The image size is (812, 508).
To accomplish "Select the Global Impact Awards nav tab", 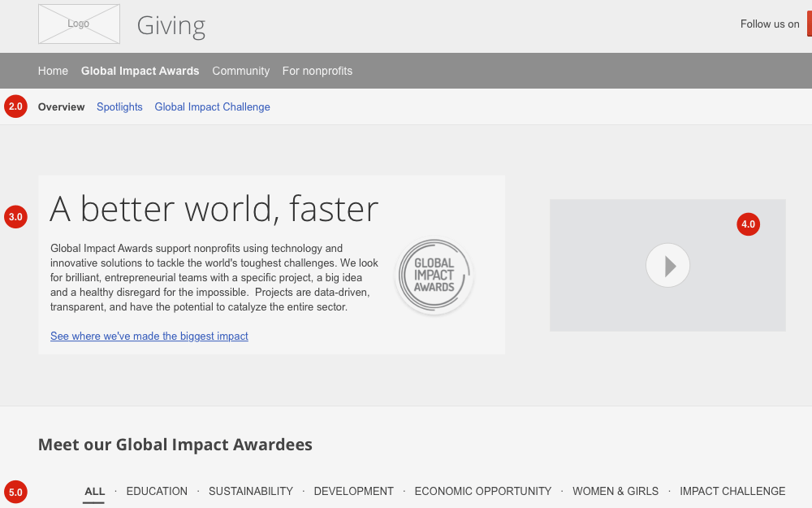I will (140, 71).
